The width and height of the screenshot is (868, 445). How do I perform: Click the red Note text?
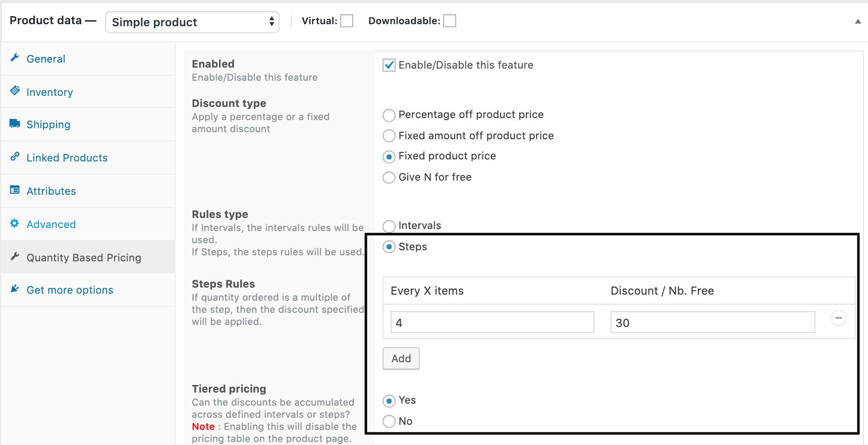click(203, 426)
